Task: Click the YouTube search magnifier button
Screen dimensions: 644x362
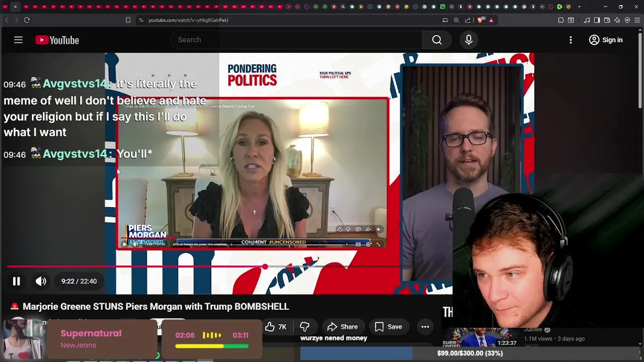Action: point(437,40)
